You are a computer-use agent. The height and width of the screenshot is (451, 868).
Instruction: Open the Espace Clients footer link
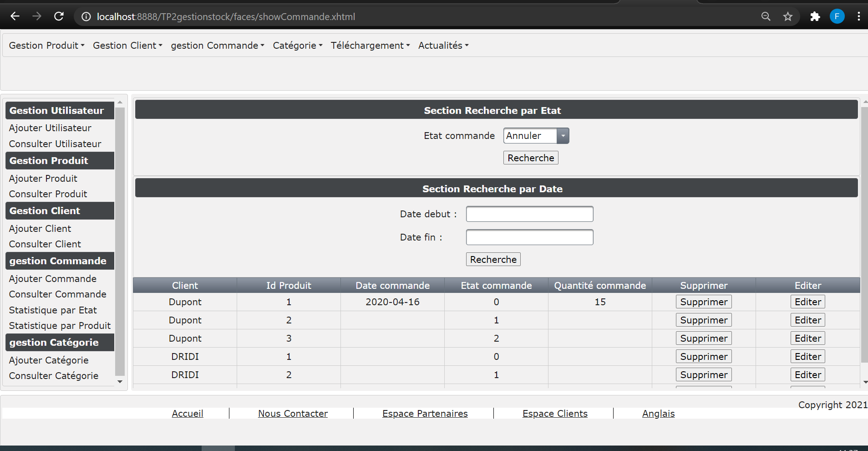click(555, 414)
